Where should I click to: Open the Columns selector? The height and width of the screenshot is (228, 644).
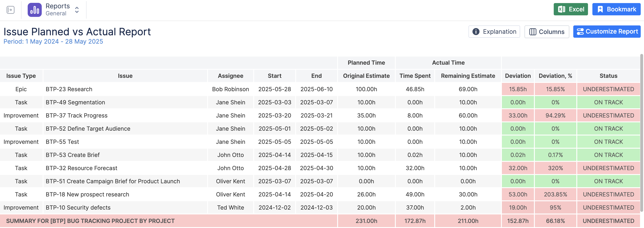[546, 32]
